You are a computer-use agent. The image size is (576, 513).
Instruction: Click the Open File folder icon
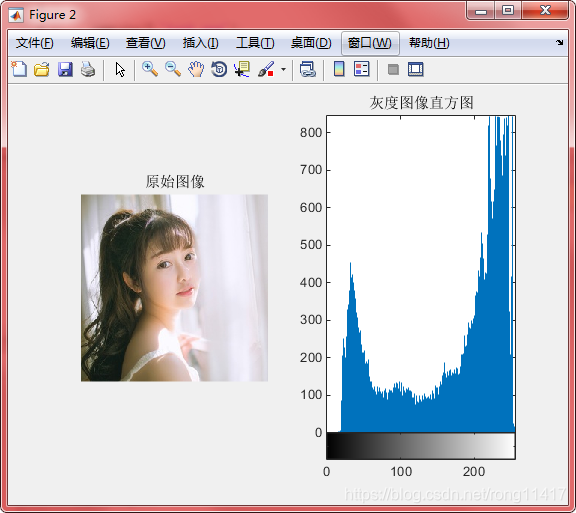tap(42, 69)
